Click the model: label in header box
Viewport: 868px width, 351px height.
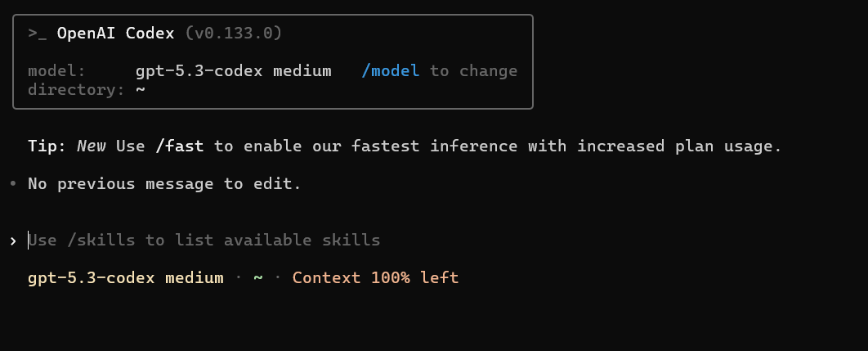click(57, 71)
